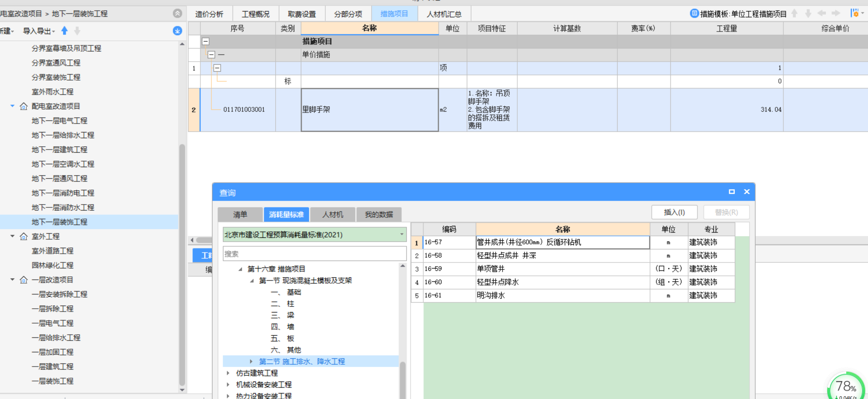Select 一、基础 in chapter tree
This screenshot has width=868, height=399.
point(286,292)
